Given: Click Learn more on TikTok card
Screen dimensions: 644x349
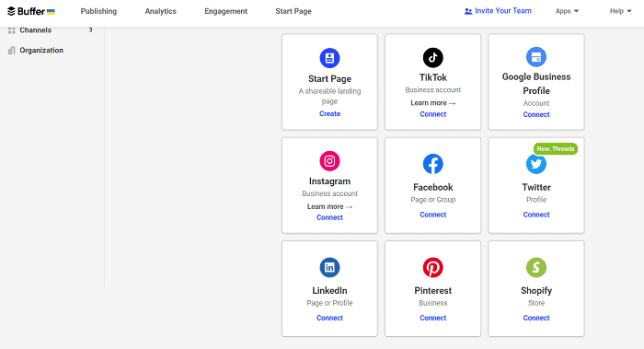Looking at the screenshot, I should (433, 103).
